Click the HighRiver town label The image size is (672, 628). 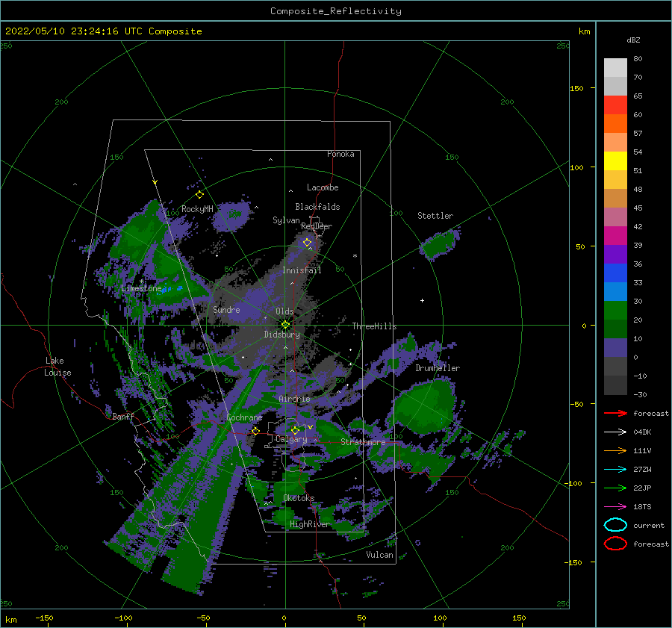pos(309,524)
